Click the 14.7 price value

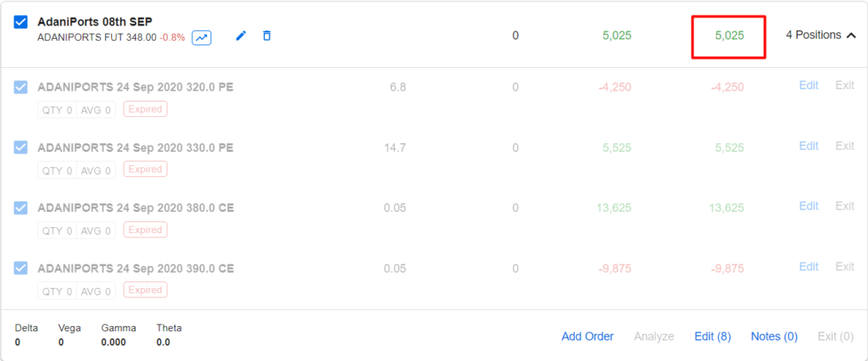pos(395,147)
